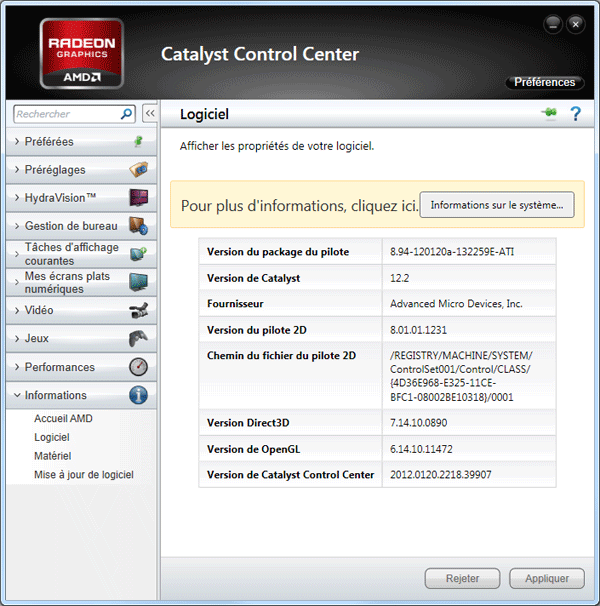Screen dimensions: 600x606
Task: Click the HydraVision monitor icon
Action: (x=138, y=197)
